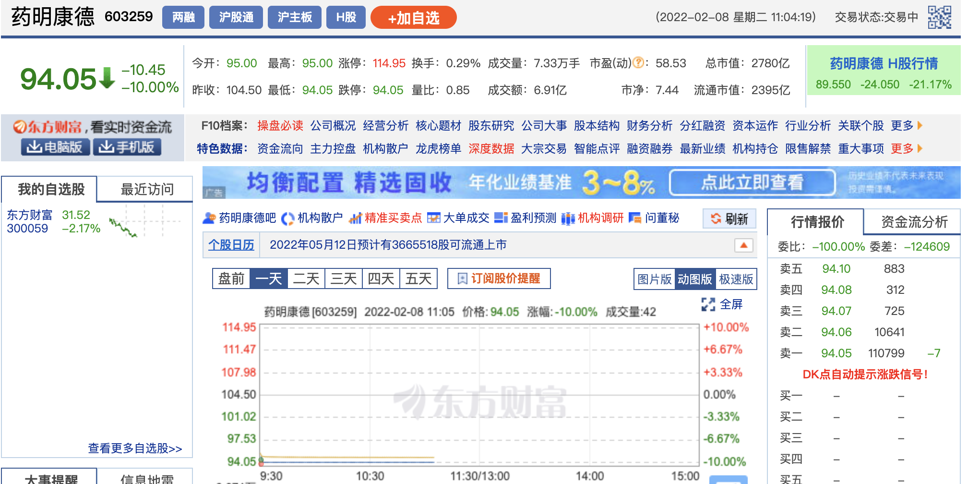Click 卖一 price 94.05

click(837, 353)
